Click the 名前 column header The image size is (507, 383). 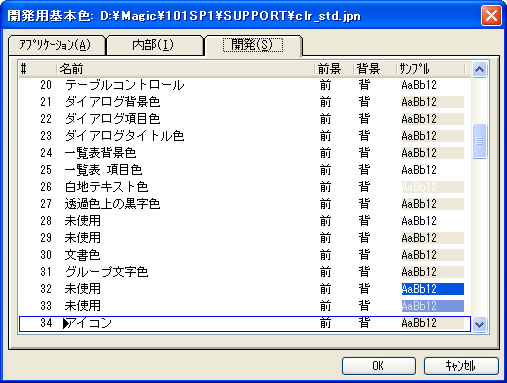pyautogui.click(x=185, y=69)
